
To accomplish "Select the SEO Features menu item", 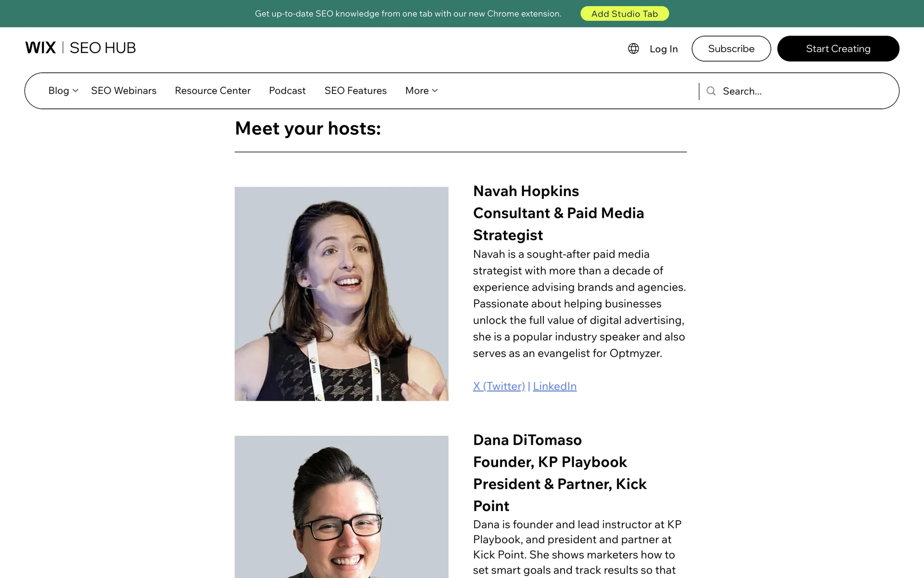I will pos(355,91).
